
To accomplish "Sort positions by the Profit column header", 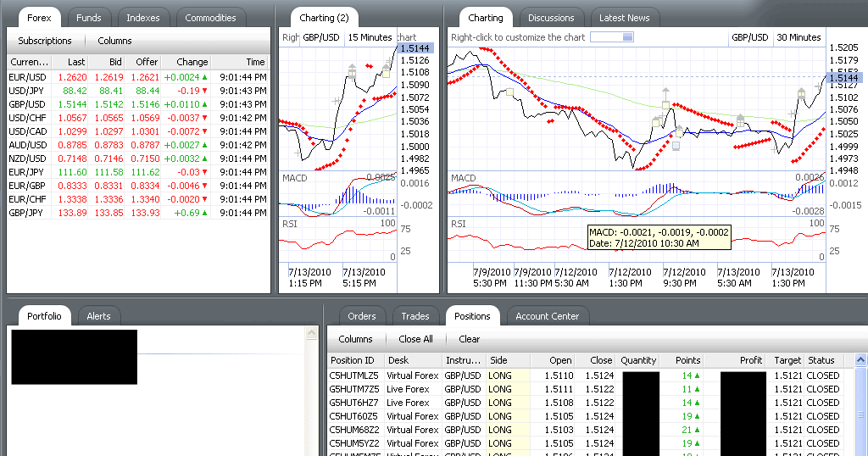I will pyautogui.click(x=735, y=360).
